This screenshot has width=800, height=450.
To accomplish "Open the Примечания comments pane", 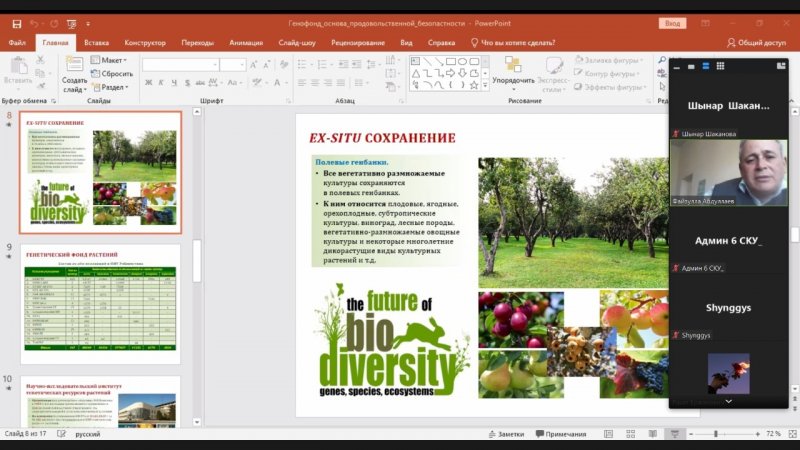I will click(561, 434).
